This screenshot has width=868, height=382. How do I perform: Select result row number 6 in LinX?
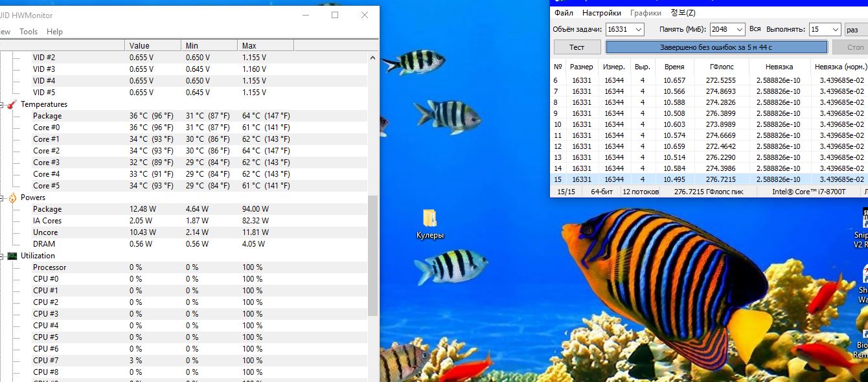[x=709, y=80]
